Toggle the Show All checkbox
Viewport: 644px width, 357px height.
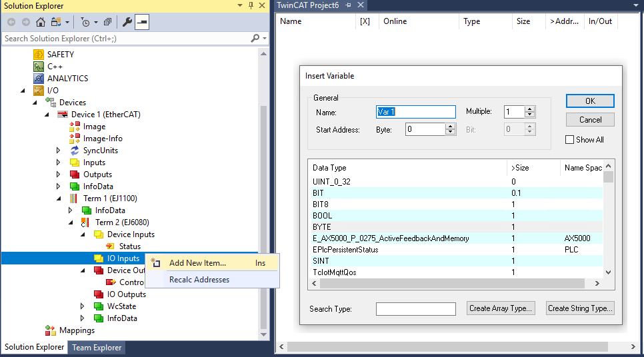(569, 139)
